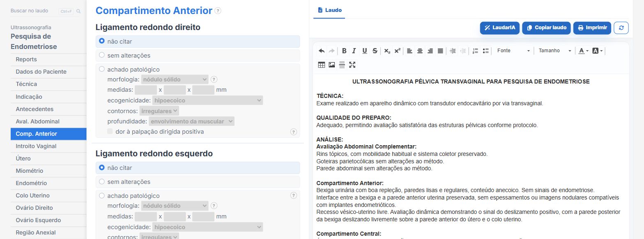Image resolution: width=644 pixels, height=239 pixels.
Task: Open the Miométrio sidebar section
Action: coord(48,171)
